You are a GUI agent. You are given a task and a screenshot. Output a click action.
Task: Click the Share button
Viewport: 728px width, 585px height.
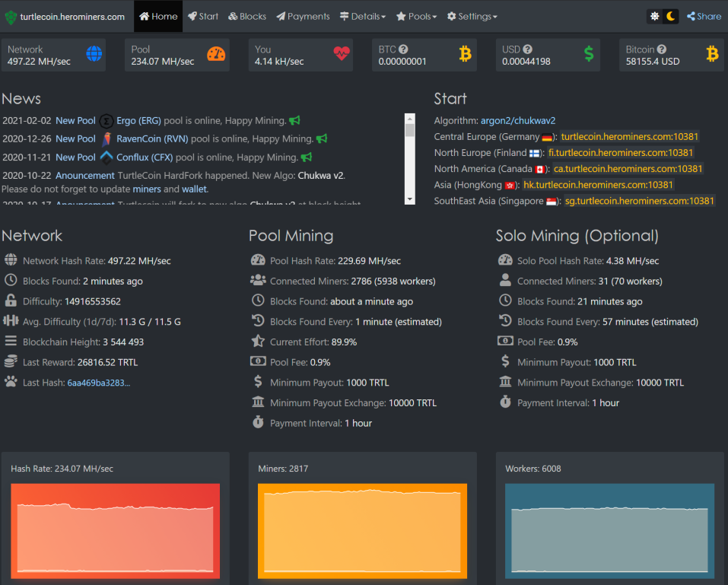pyautogui.click(x=704, y=16)
